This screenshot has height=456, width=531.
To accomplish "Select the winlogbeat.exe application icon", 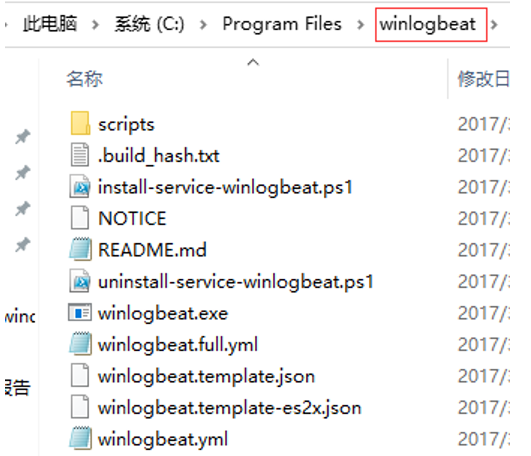I will tap(80, 312).
